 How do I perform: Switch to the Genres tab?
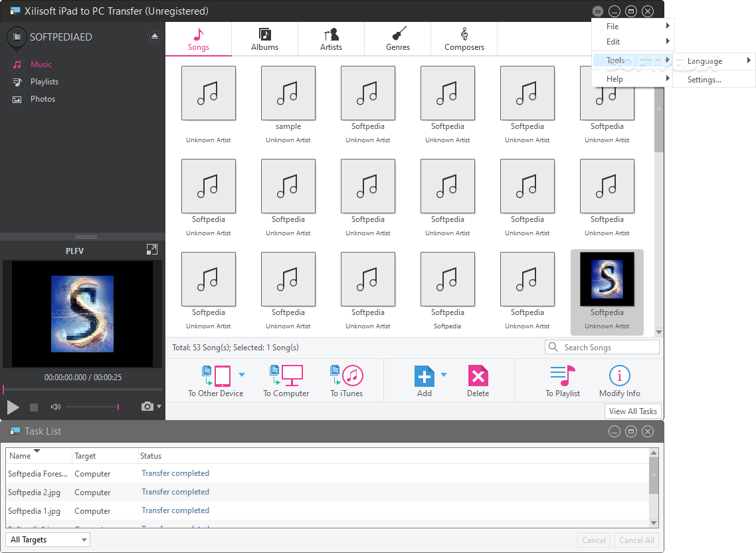click(x=398, y=39)
